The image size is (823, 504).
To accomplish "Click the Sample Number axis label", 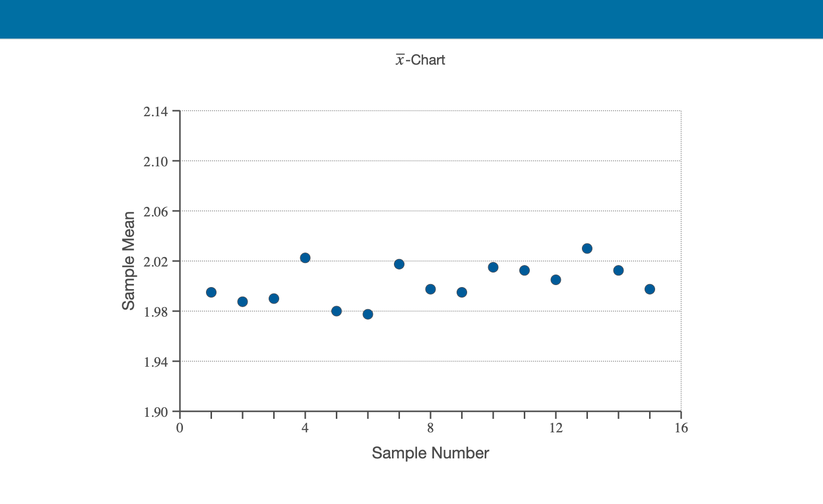I will point(431,453).
